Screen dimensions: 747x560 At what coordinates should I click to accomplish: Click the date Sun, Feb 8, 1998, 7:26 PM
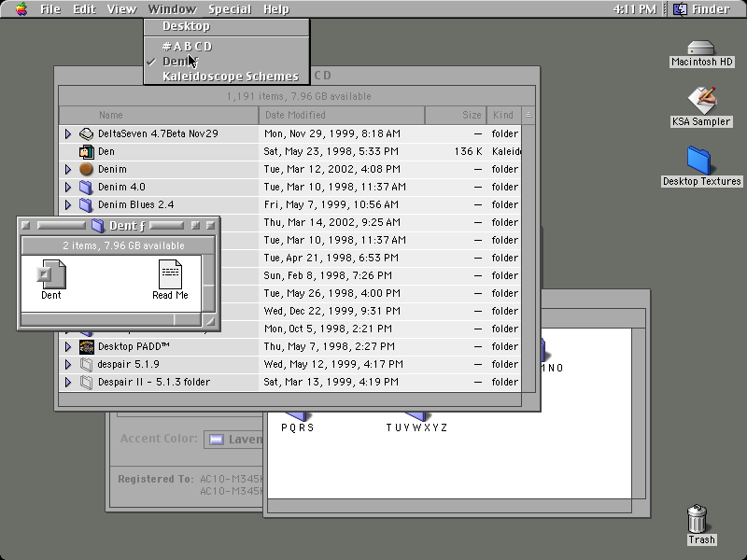pos(328,275)
